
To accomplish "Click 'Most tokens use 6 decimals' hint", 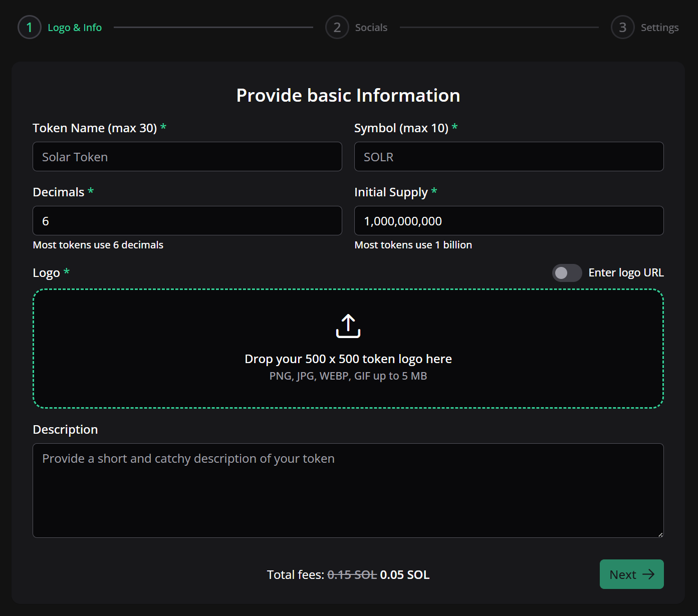I will 98,245.
